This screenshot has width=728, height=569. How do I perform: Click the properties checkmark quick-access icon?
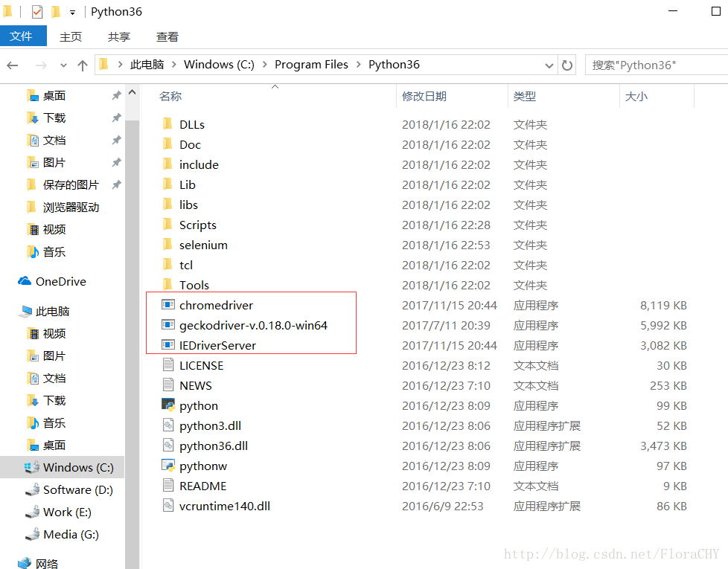click(x=37, y=12)
